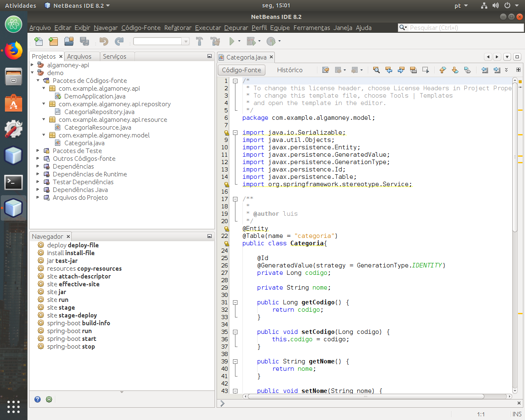Switch to the Serviços tab

(x=114, y=57)
